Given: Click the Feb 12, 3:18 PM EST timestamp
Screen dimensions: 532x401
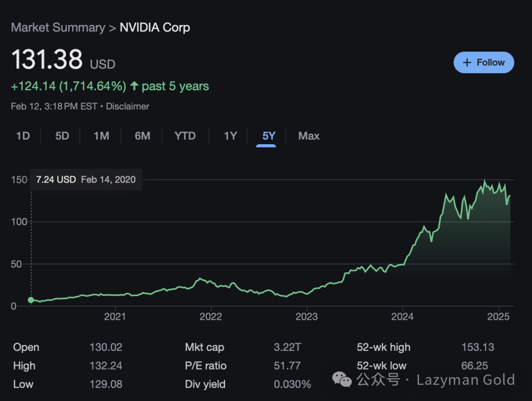Looking at the screenshot, I should click(x=54, y=106).
